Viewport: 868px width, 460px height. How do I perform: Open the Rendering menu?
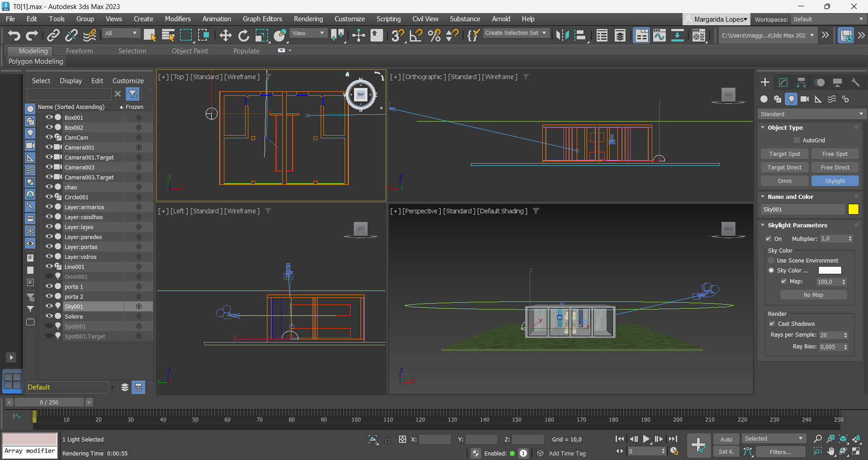[x=308, y=19]
